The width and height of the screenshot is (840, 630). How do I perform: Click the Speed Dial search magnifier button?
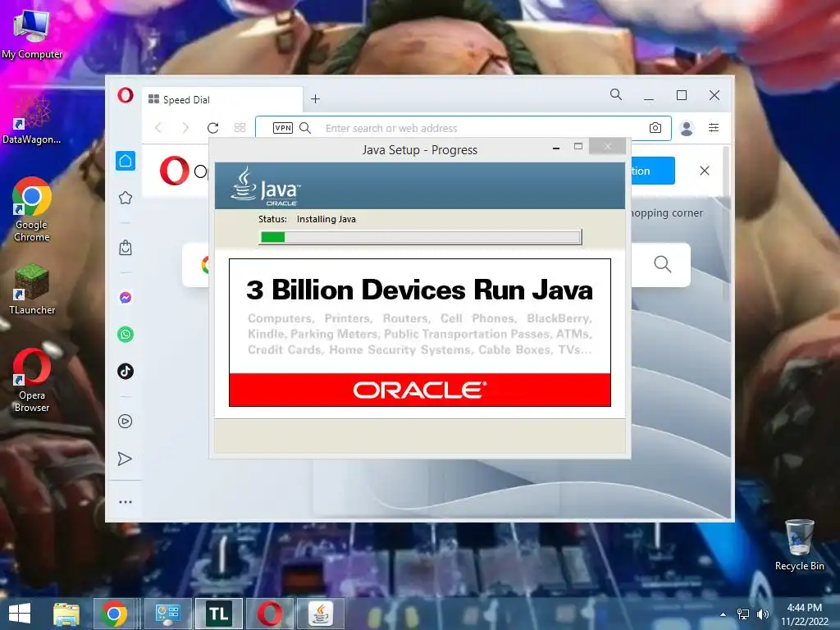663,264
